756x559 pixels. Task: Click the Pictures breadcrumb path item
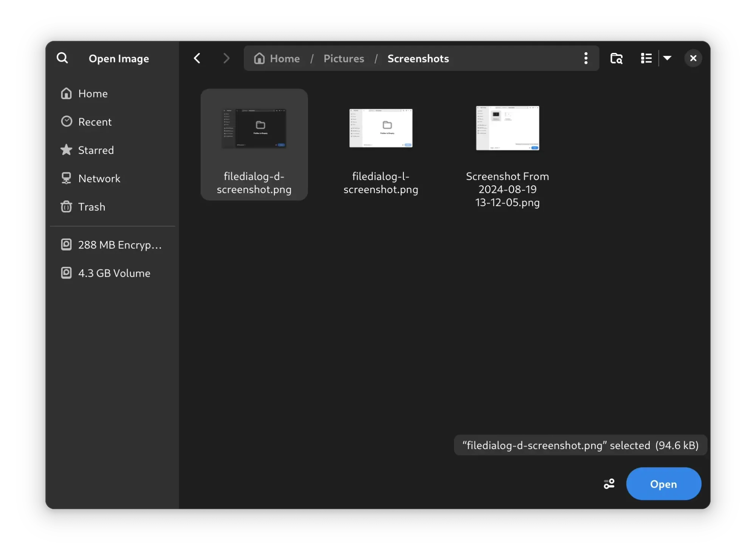(343, 58)
